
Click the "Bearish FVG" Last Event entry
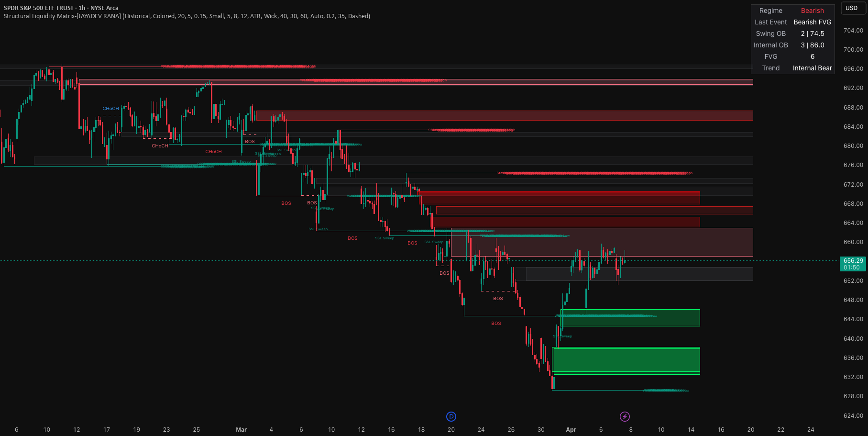[813, 22]
